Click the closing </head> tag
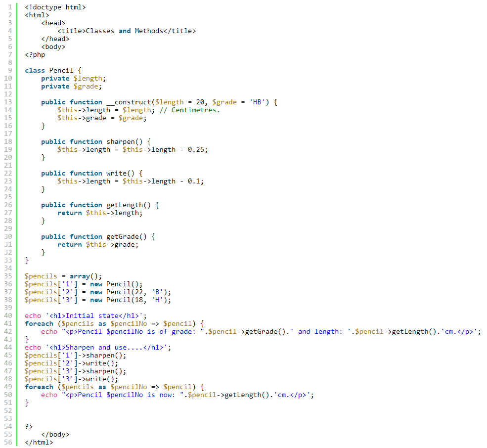The width and height of the screenshot is (487, 448). tap(55, 39)
